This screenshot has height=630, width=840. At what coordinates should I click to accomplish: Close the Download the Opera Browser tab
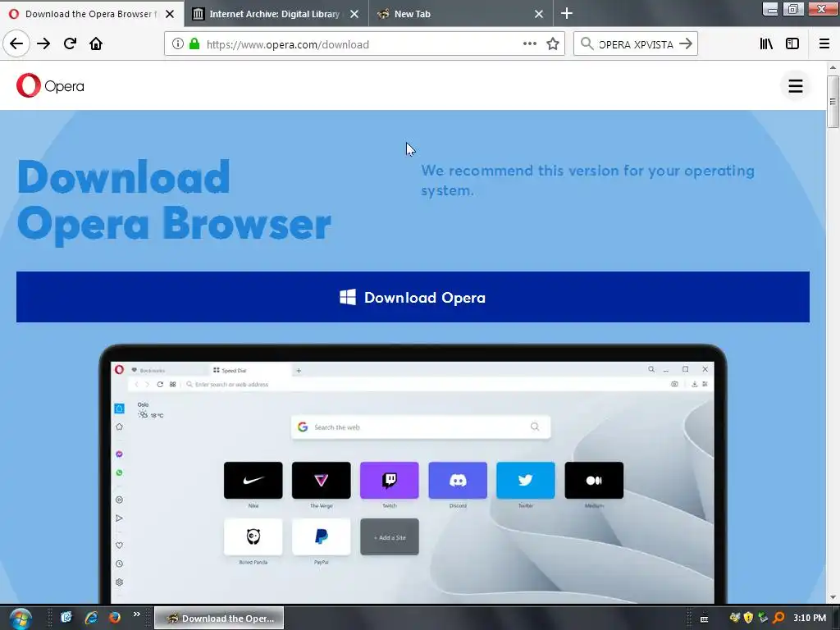pyautogui.click(x=170, y=14)
